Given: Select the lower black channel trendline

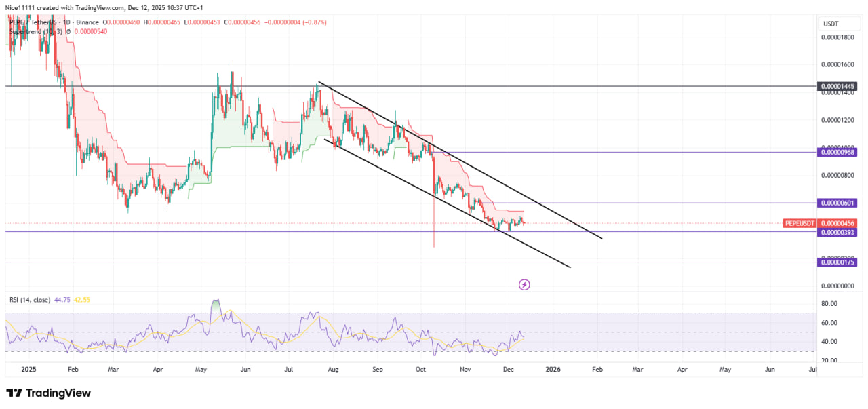Looking at the screenshot, I should point(448,203).
